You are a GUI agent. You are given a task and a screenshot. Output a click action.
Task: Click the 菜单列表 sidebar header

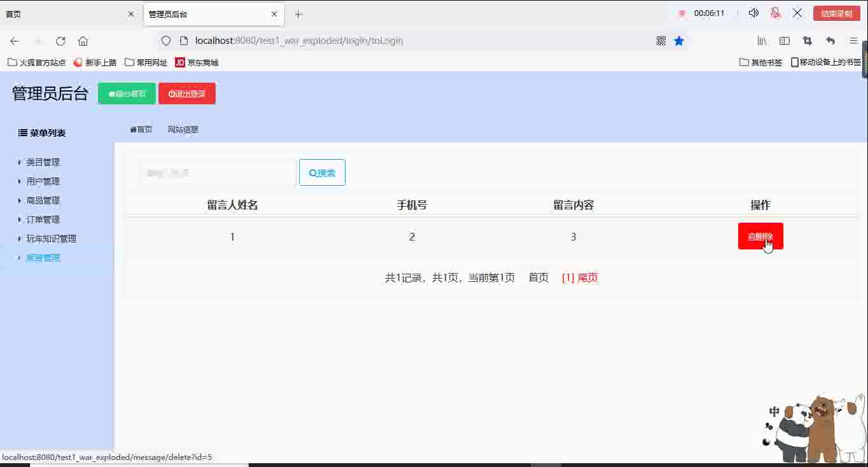(x=42, y=133)
